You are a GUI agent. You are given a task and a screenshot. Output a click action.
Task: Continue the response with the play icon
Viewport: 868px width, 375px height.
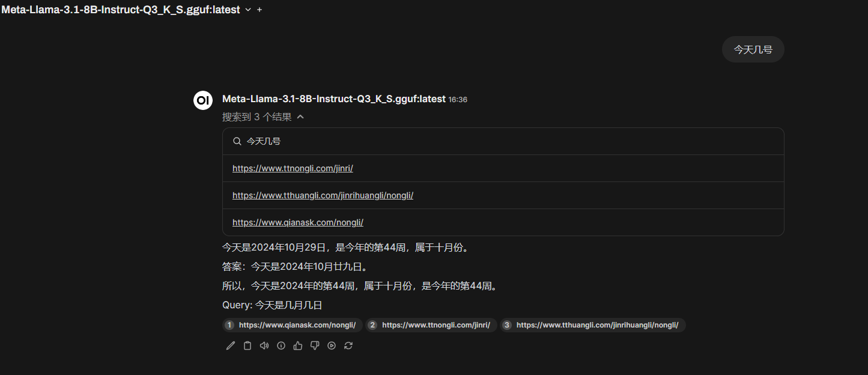tap(331, 346)
